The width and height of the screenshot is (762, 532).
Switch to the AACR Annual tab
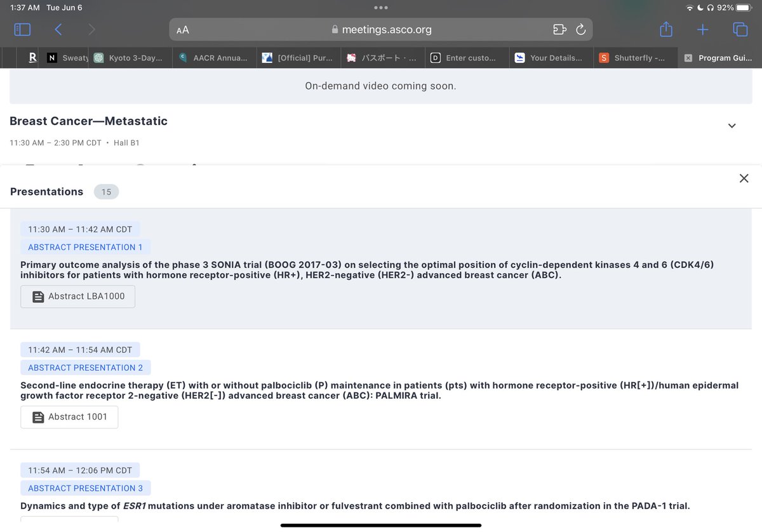215,58
